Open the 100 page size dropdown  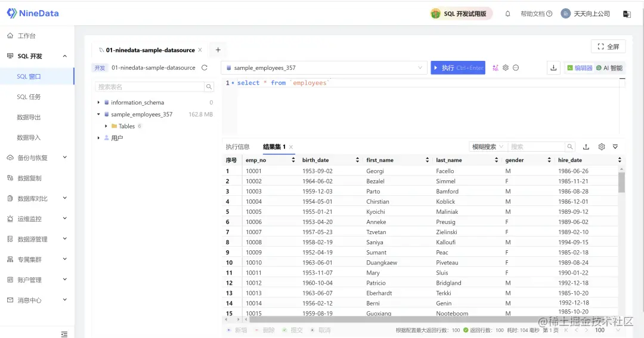tap(608, 330)
